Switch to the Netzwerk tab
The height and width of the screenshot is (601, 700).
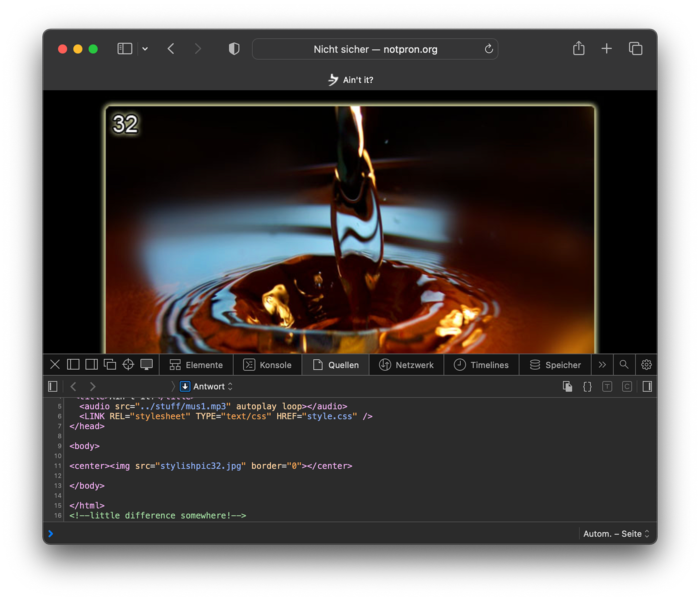pyautogui.click(x=406, y=365)
